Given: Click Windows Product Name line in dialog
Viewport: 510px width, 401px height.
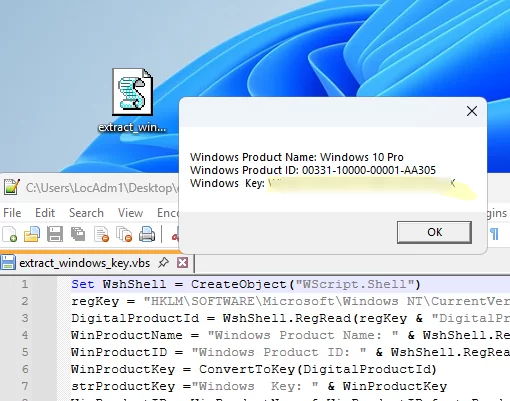Looking at the screenshot, I should [297, 157].
